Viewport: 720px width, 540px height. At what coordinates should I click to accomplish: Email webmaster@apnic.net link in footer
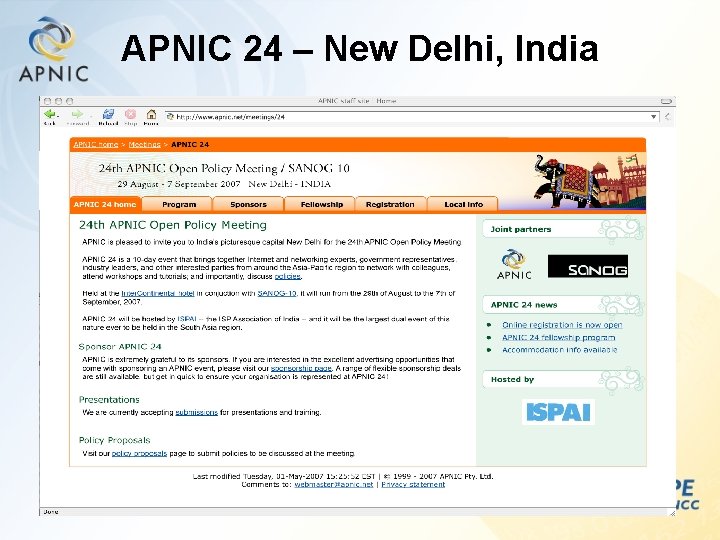(333, 484)
